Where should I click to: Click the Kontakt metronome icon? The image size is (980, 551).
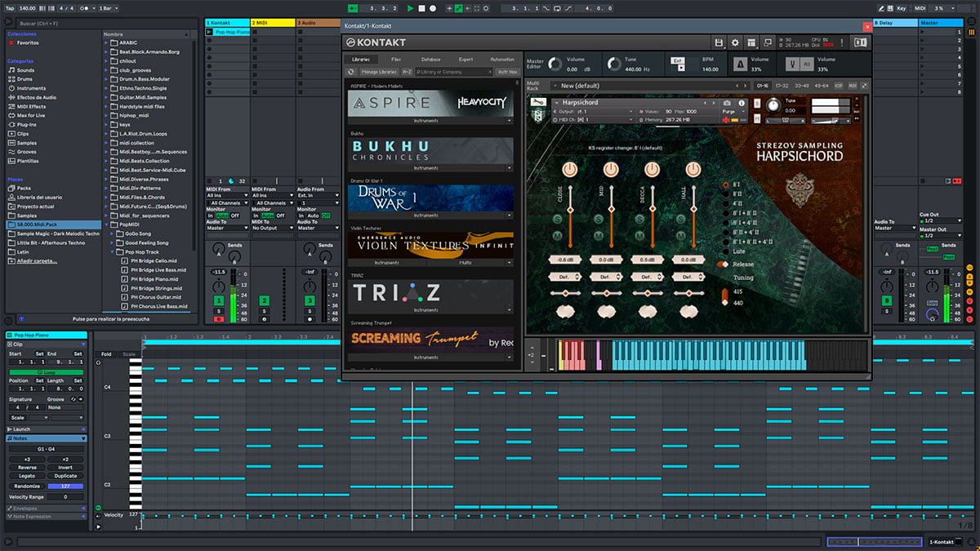point(738,64)
